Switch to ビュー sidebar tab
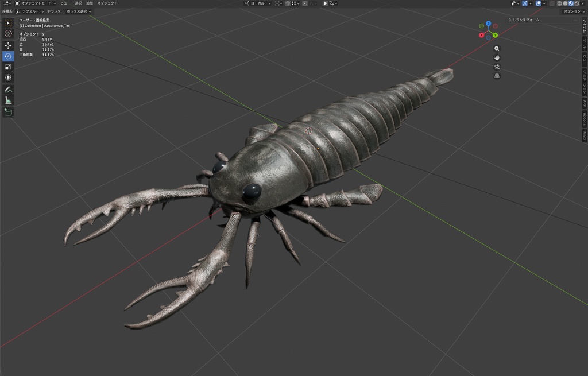588x376 pixels. (x=584, y=59)
